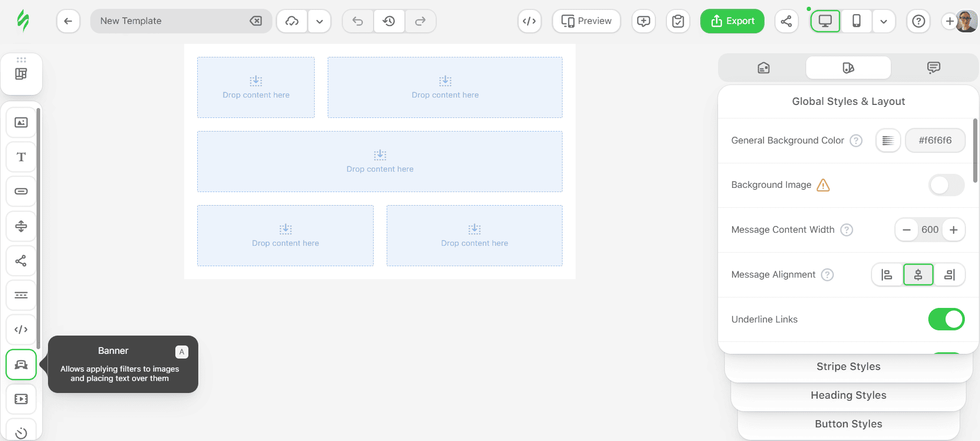The image size is (980, 441).
Task: Expand the Button Styles section
Action: pos(848,424)
